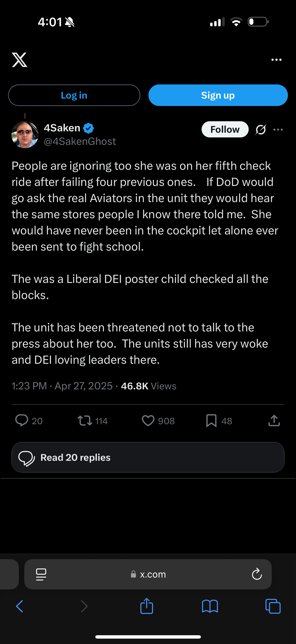Tap the post's share upload icon
This screenshot has height=644, width=296.
(x=274, y=421)
